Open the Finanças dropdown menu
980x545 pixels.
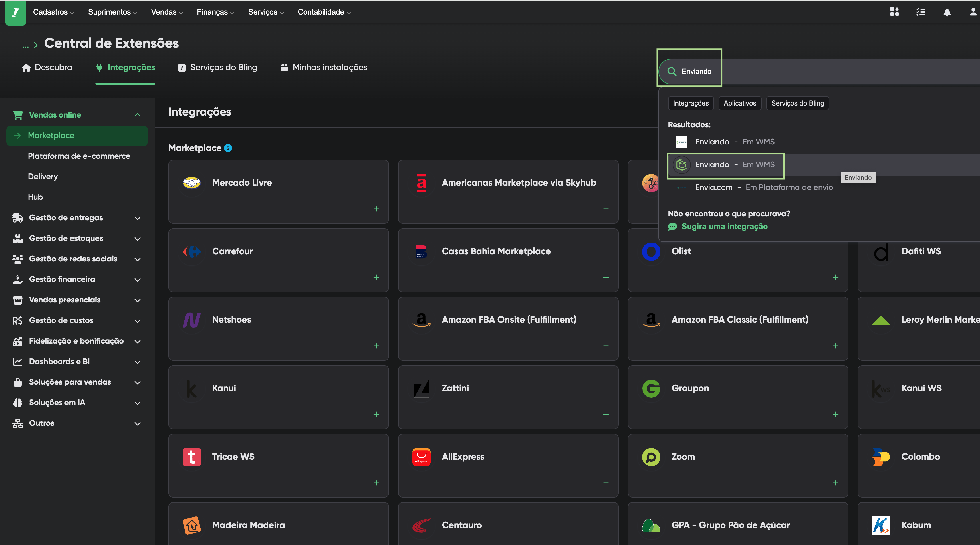[x=216, y=12]
